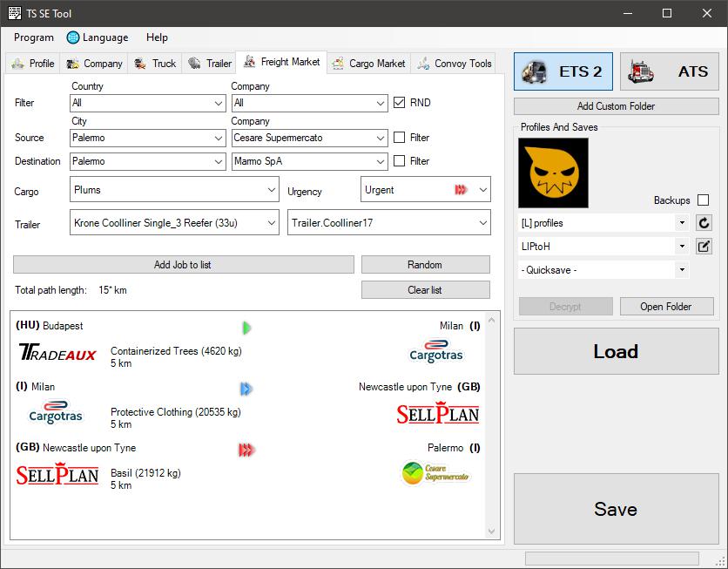
Task: Click the red urgent arrows on Newcastle job
Action: [246, 450]
